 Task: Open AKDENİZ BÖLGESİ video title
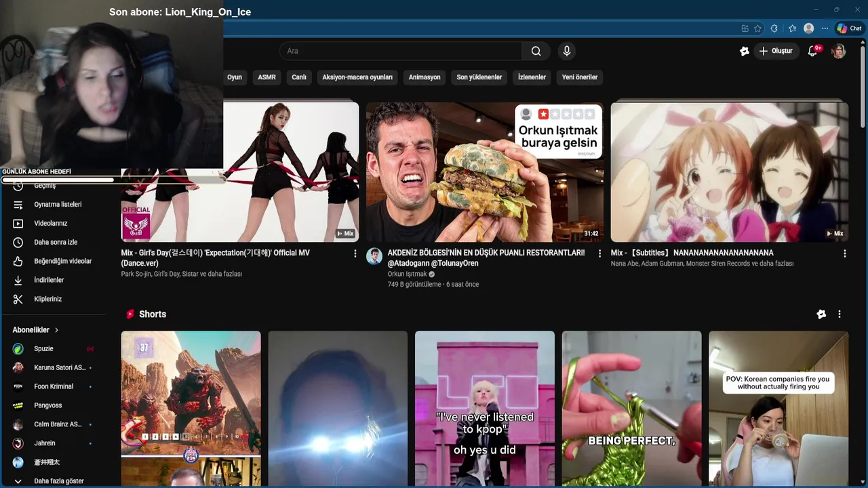coord(486,258)
